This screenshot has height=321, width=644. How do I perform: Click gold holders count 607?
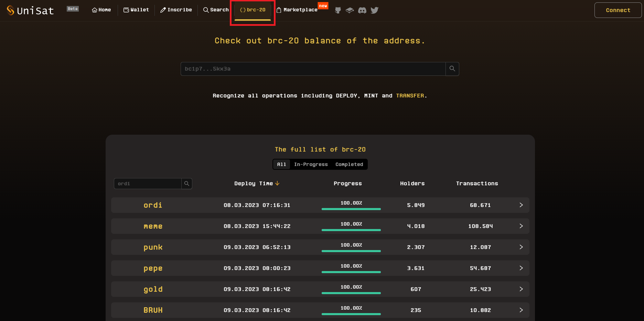point(416,289)
